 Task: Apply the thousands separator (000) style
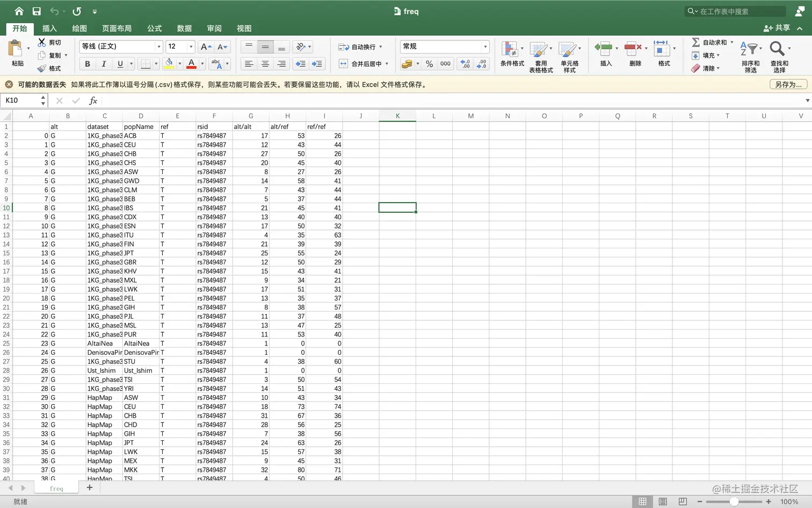coord(446,64)
